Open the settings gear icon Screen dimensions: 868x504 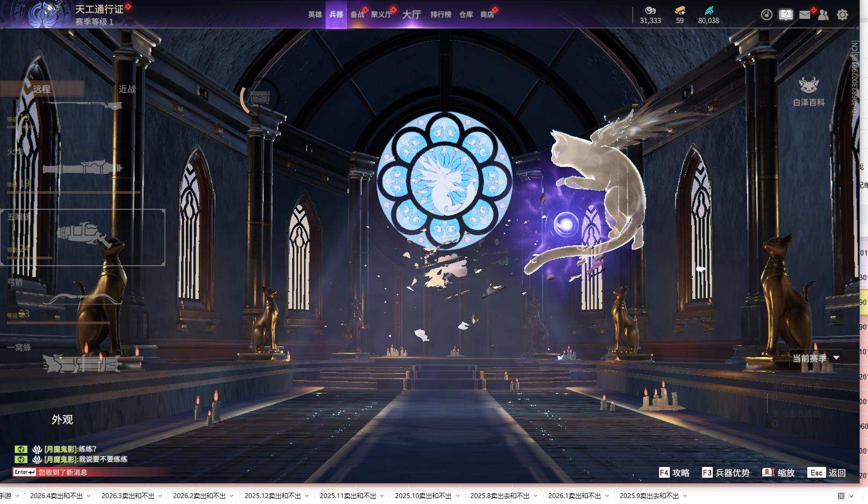pos(842,14)
